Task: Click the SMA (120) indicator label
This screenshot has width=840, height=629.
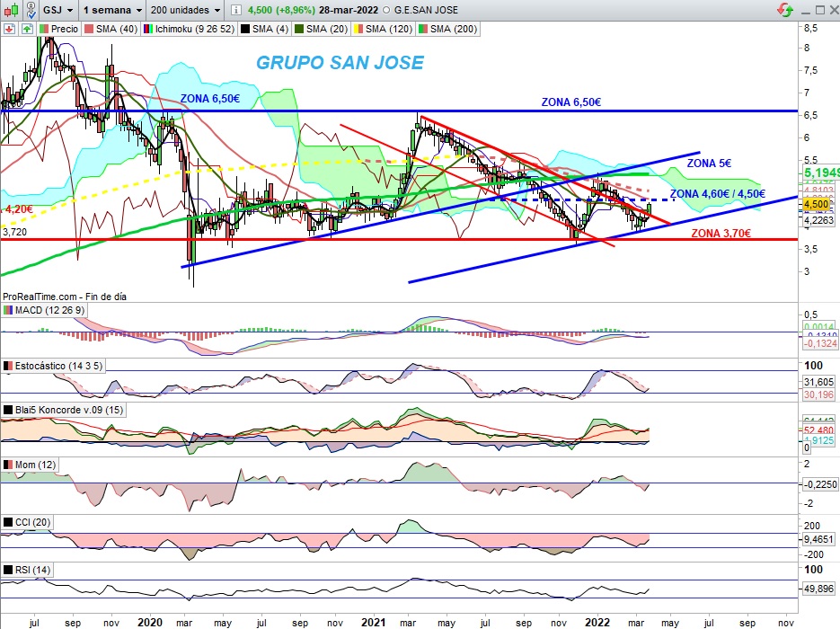Action: click(x=389, y=29)
